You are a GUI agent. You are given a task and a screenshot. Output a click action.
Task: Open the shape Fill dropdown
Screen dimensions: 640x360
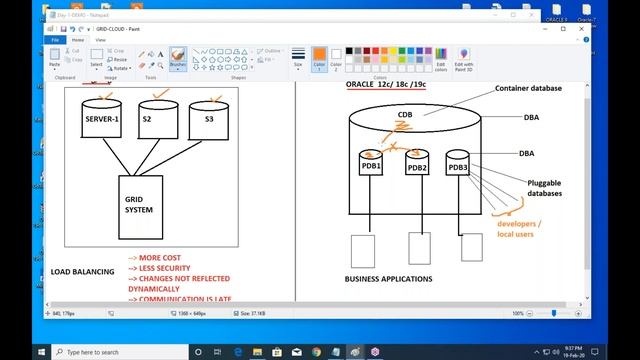pyautogui.click(x=267, y=60)
